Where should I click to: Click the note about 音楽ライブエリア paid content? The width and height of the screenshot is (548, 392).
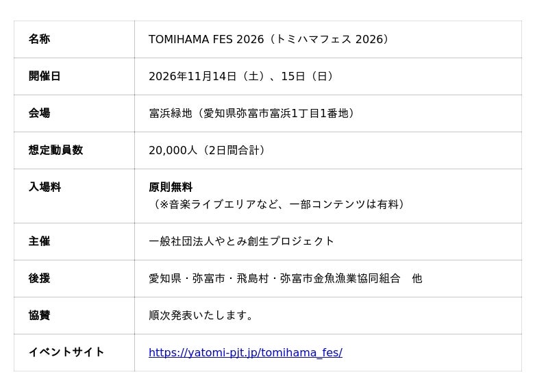tap(277, 204)
